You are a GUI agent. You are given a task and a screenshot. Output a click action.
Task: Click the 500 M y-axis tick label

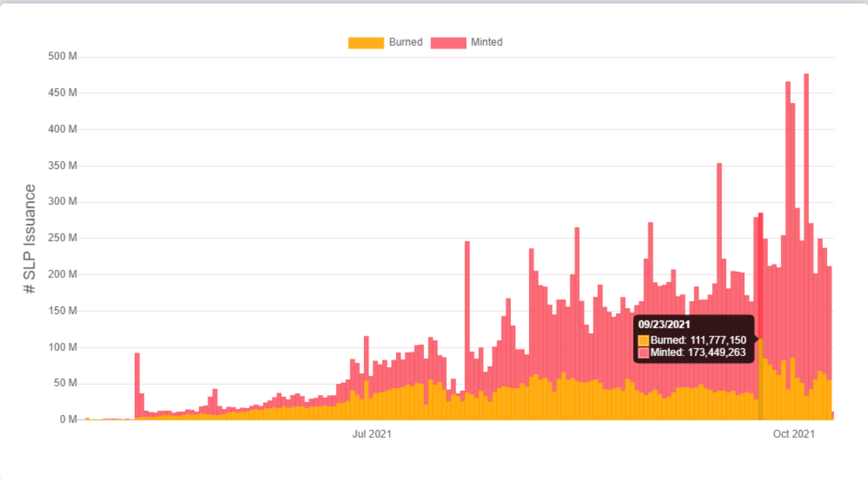[63, 56]
